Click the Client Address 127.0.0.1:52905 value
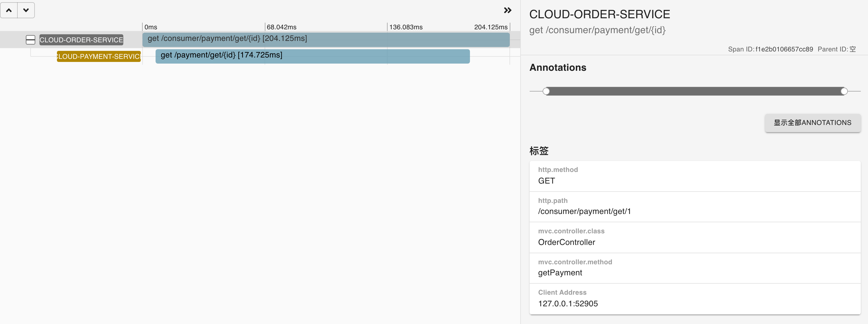This screenshot has height=324, width=868. tap(568, 304)
